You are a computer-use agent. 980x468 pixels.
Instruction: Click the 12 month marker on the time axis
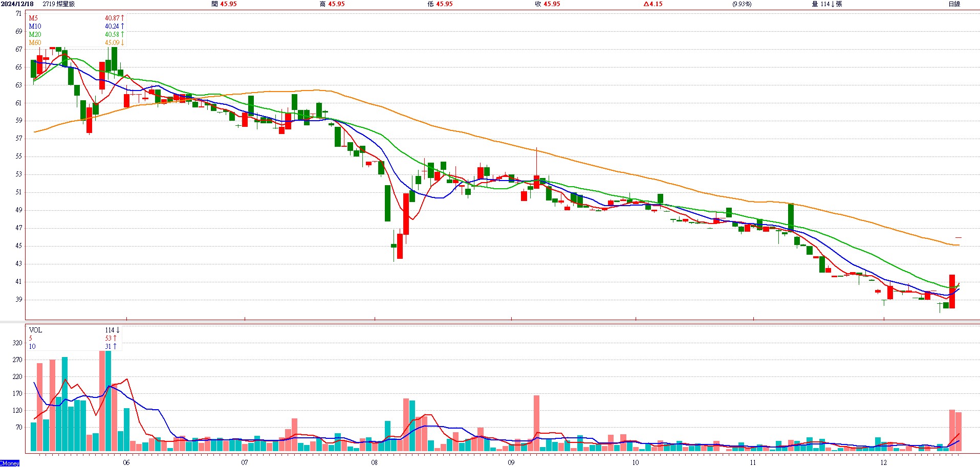click(884, 462)
